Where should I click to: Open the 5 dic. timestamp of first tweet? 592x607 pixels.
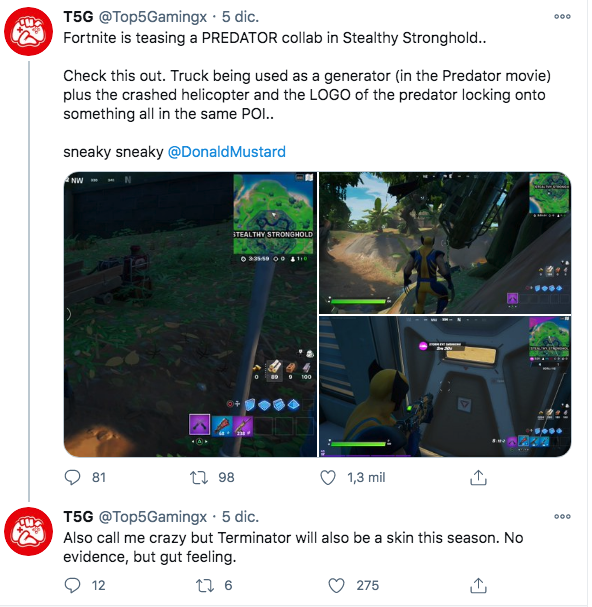(240, 17)
